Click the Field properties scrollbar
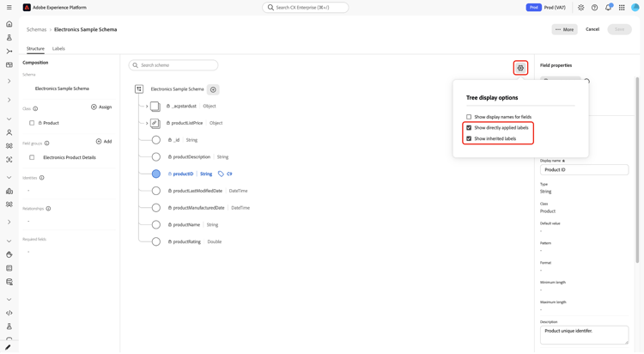 pos(637,169)
